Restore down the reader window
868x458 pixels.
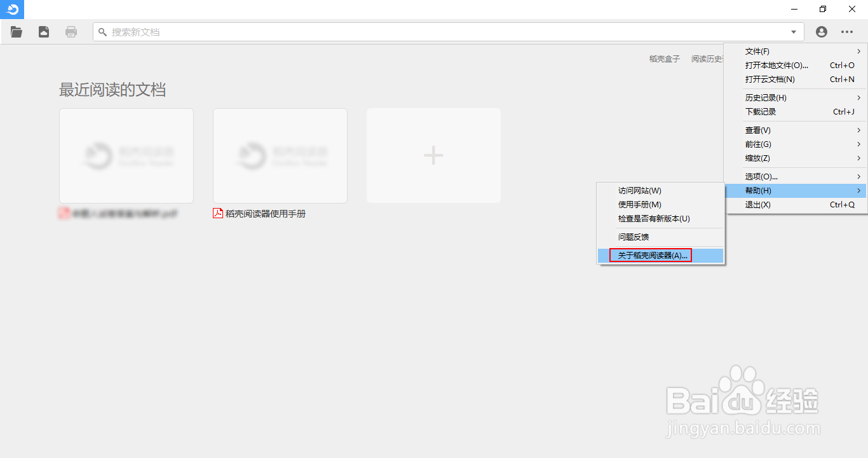coord(824,9)
